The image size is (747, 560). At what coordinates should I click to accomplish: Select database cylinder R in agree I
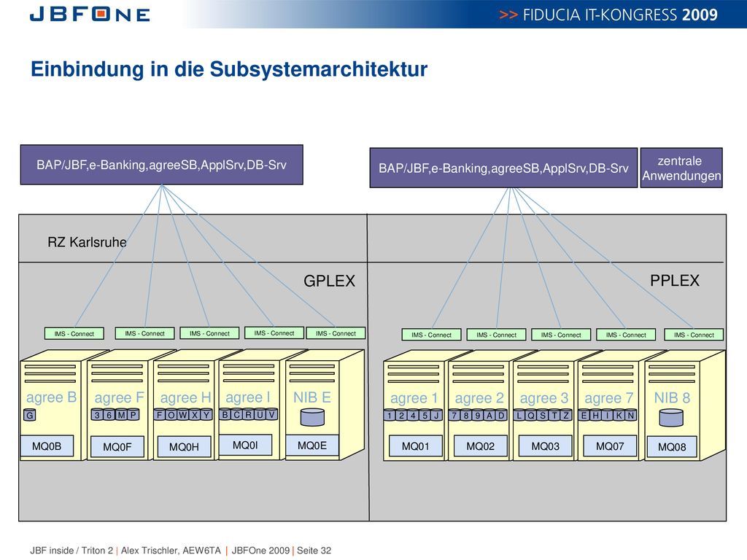[249, 414]
